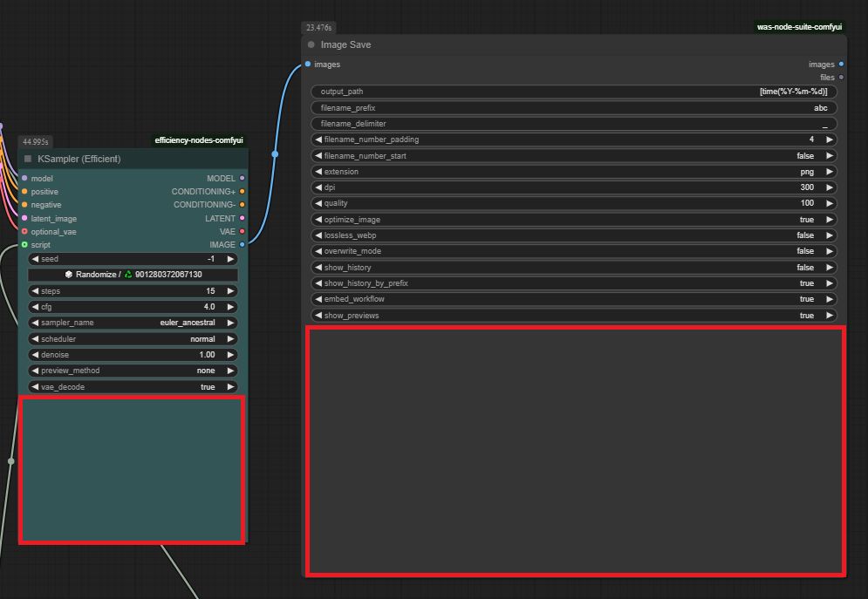
Task: Decrease seed with left arrow
Action: [x=35, y=259]
